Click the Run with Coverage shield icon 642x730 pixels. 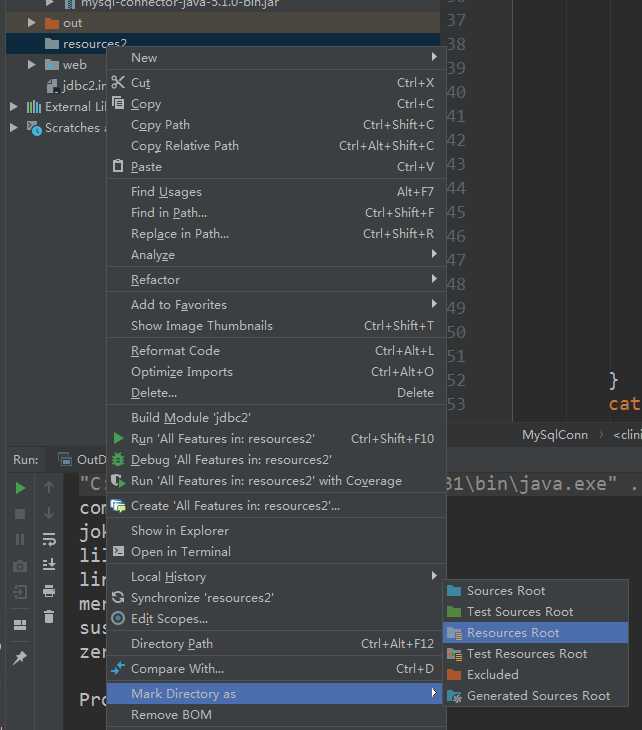(x=118, y=480)
